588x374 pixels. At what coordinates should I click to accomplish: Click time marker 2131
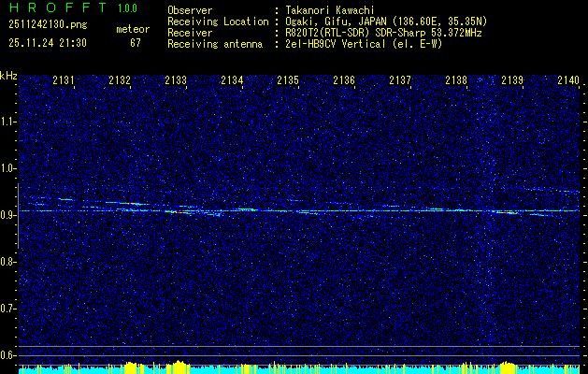click(x=64, y=80)
